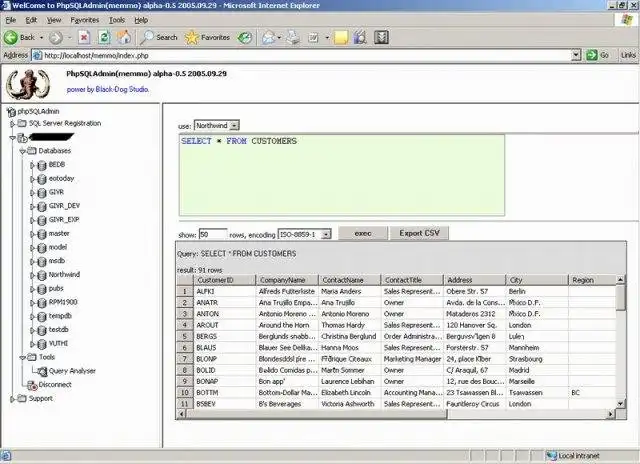Go to browser Home page icon
640x464 pixels.
tap(122, 37)
